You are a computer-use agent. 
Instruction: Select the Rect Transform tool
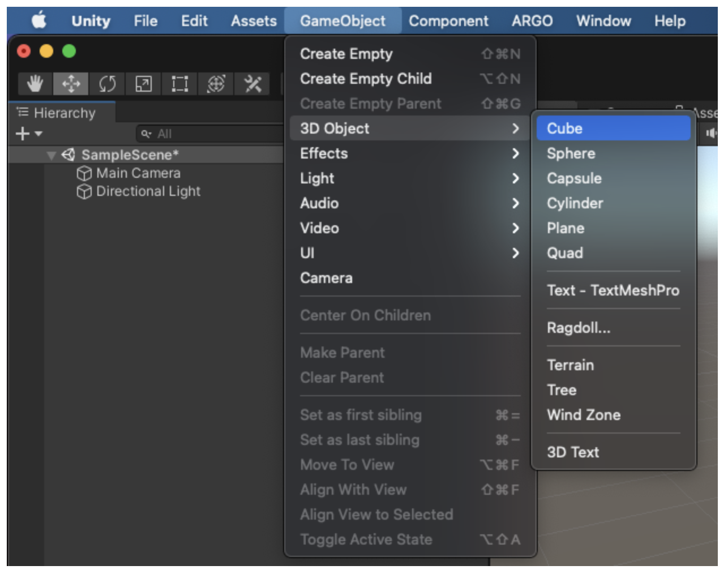click(179, 84)
